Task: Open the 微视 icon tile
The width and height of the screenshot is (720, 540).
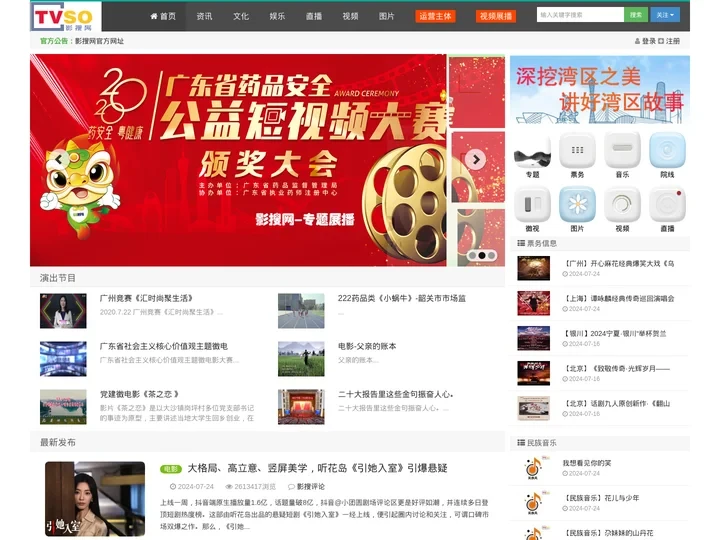Action: click(x=532, y=204)
